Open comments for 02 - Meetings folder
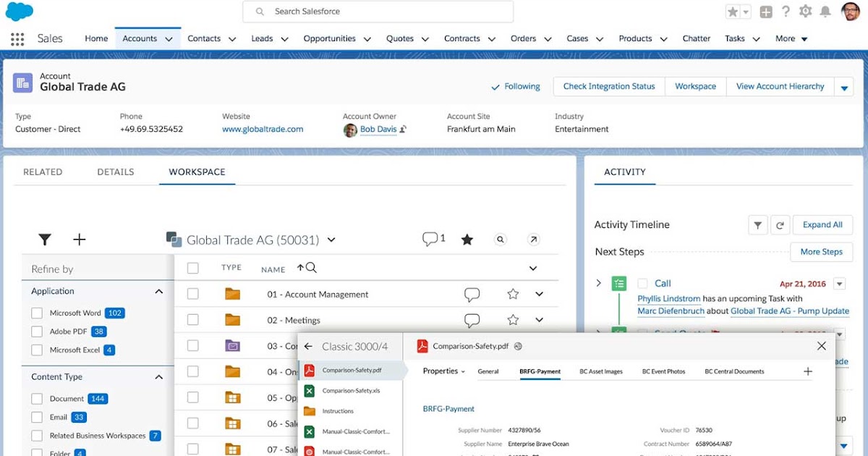Screen dimensions: 868x456 472,320
